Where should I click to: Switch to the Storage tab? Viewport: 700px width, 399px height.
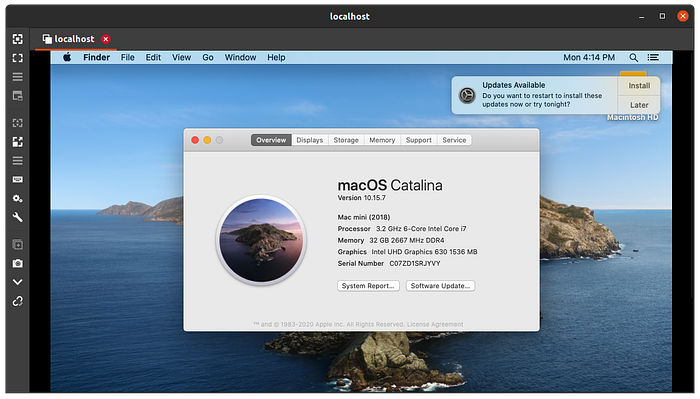pyautogui.click(x=346, y=140)
